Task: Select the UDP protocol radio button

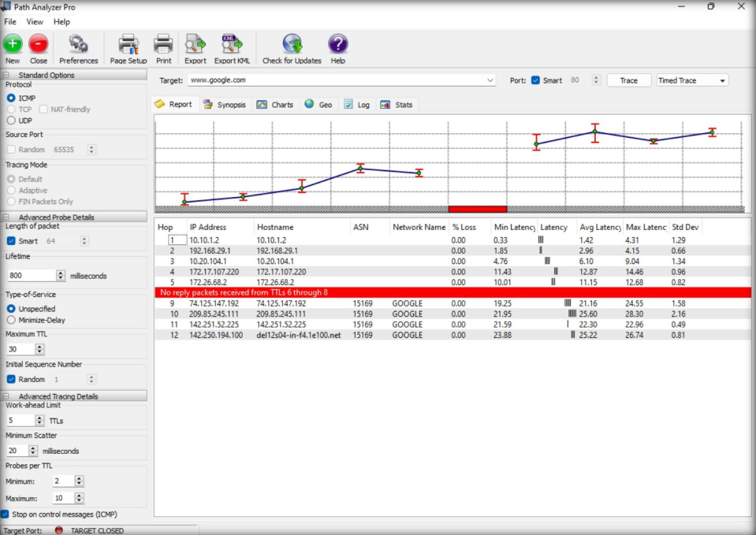Action: coord(10,121)
